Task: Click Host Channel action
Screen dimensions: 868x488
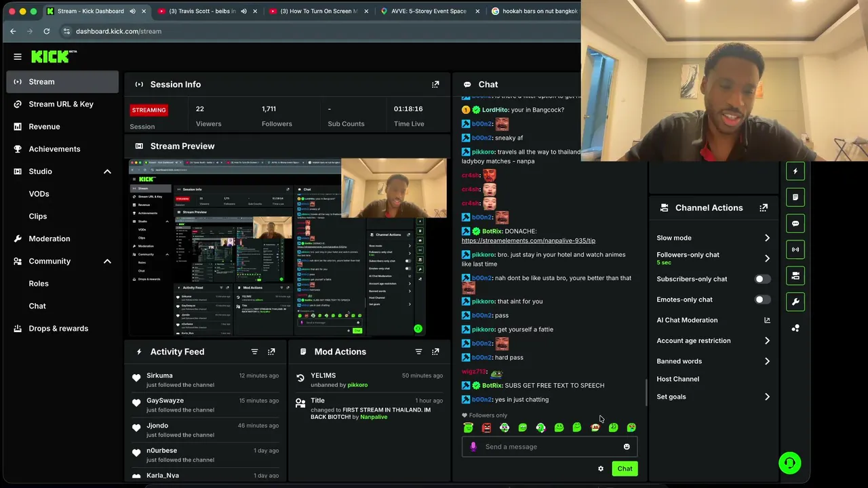Action: pyautogui.click(x=677, y=379)
